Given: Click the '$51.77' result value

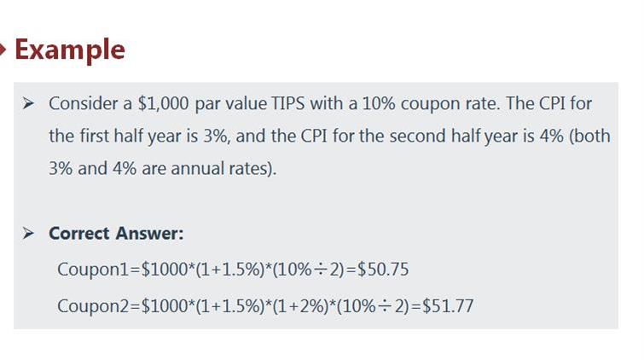Looking at the screenshot, I should (x=448, y=305).
